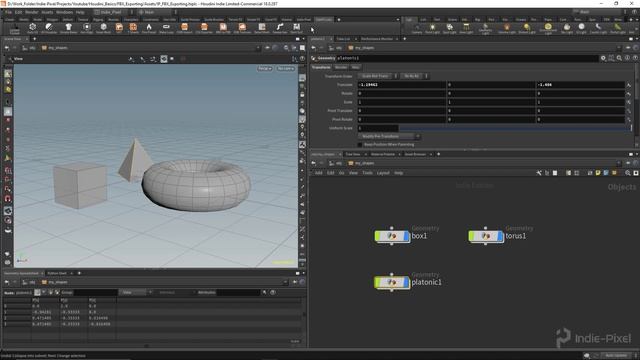Screen dimensions: 640x360
Task: Switch to the Performance Monitor tab
Action: pos(377,39)
